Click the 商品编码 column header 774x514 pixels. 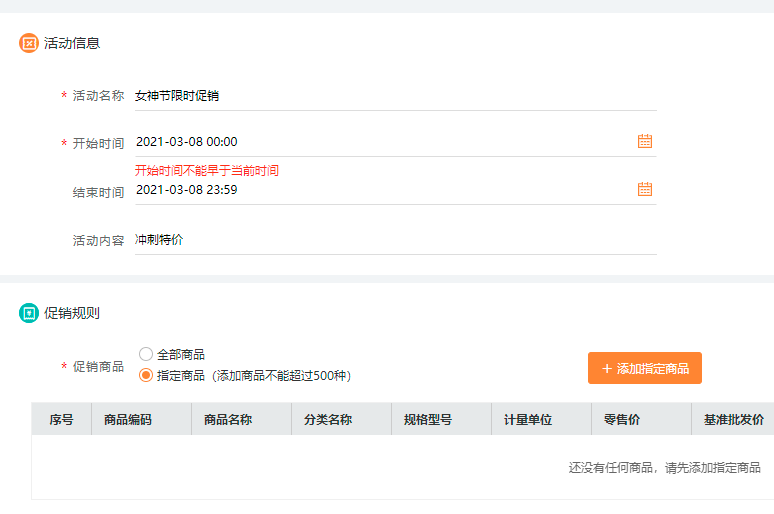(x=128, y=420)
